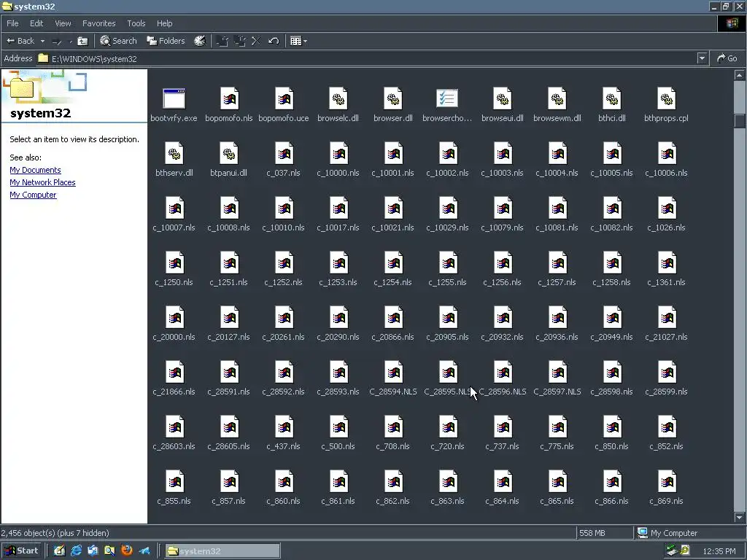Click the scroll up arrow of the file list

[x=740, y=75]
